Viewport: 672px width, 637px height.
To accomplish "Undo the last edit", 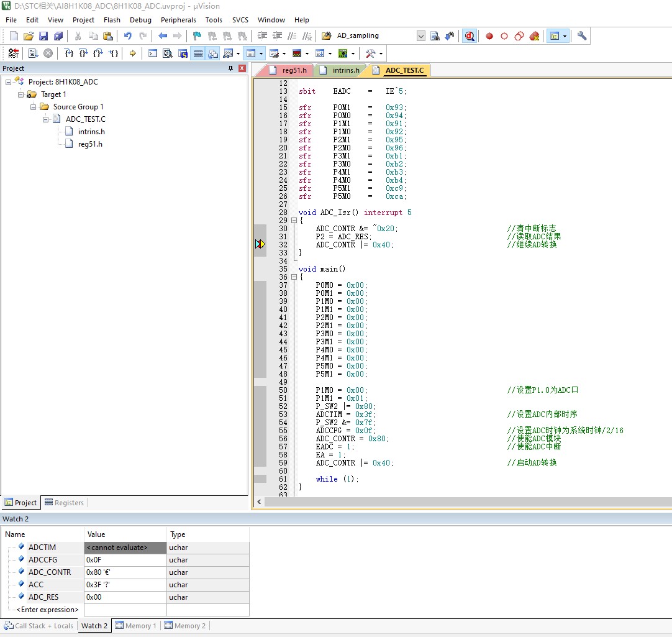I will 128,36.
